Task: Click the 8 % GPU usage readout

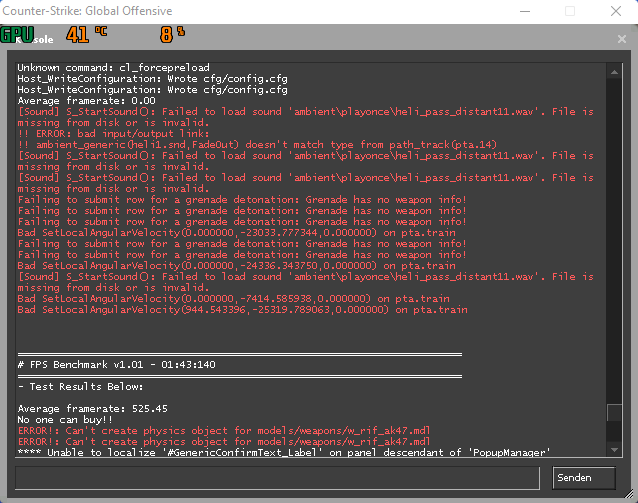Action: coord(172,35)
